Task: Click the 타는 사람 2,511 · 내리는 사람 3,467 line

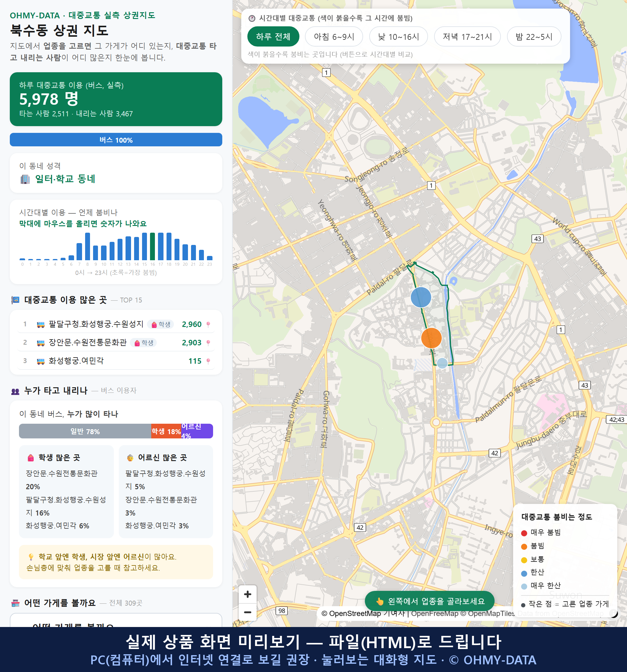Action: coord(76,114)
